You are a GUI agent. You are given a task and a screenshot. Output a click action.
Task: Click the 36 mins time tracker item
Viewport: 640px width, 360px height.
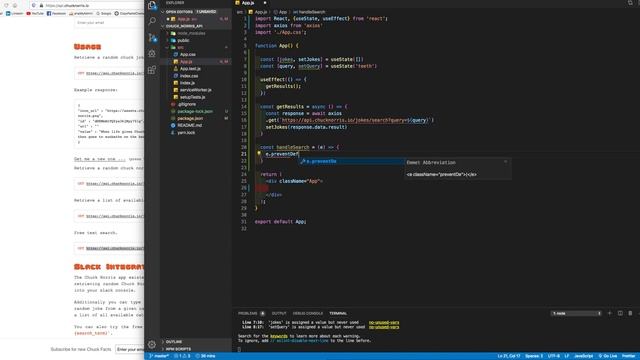(205, 356)
